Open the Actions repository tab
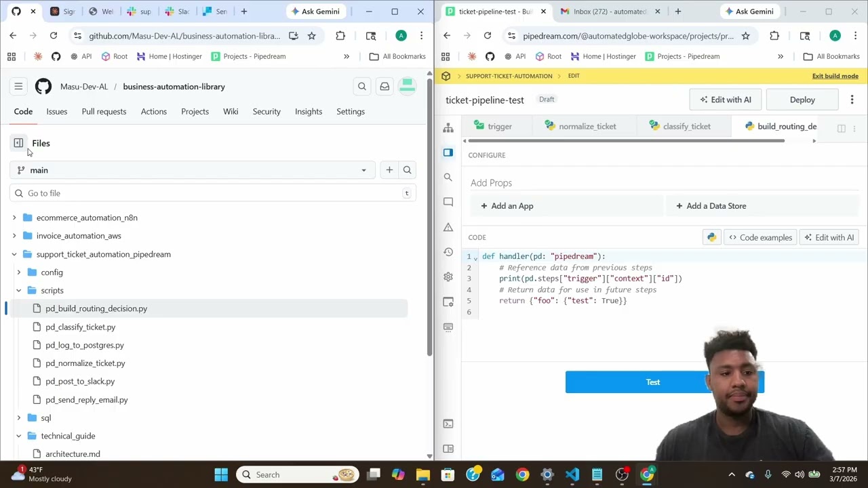Screen dimensions: 868x488 (154, 111)
